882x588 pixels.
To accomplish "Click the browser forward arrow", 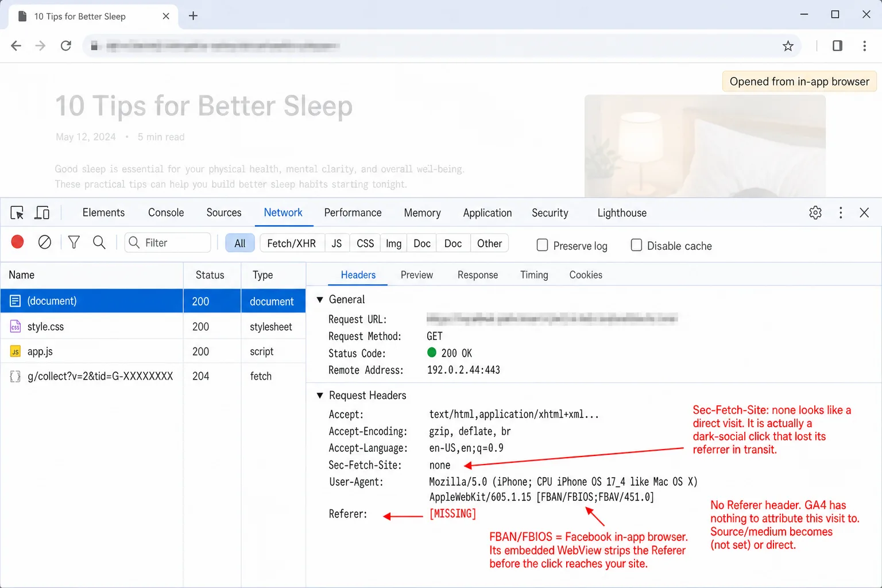I will pyautogui.click(x=40, y=46).
